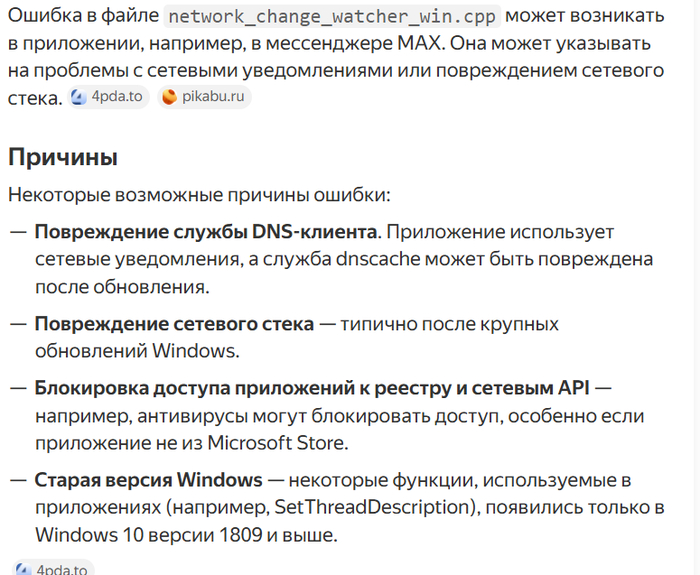The width and height of the screenshot is (700, 575).
Task: Click the bold text Повреждение сетевого стека
Action: 175,324
